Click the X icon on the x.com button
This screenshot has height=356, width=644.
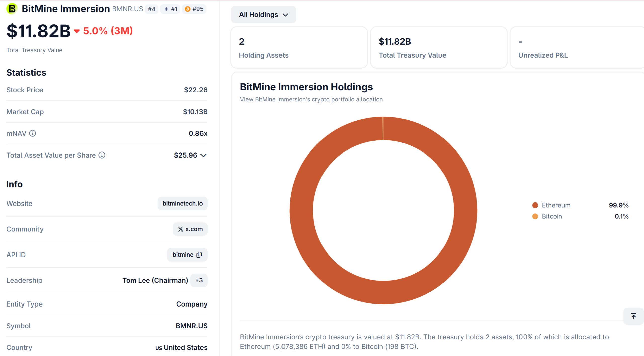180,229
